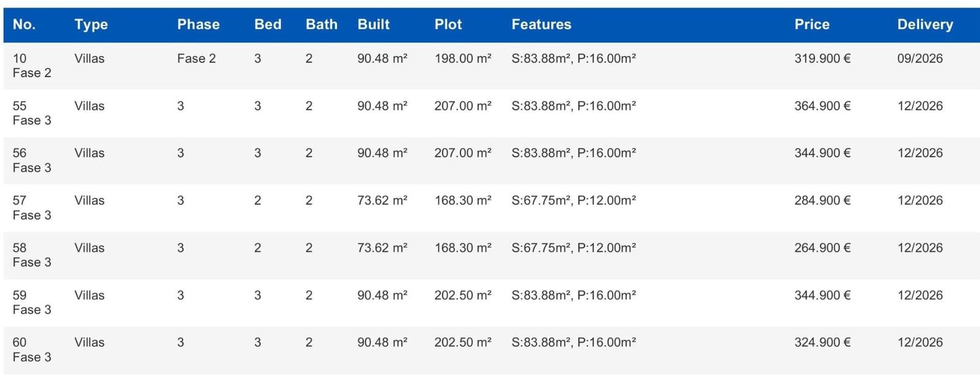Select the Bed column header

click(268, 25)
